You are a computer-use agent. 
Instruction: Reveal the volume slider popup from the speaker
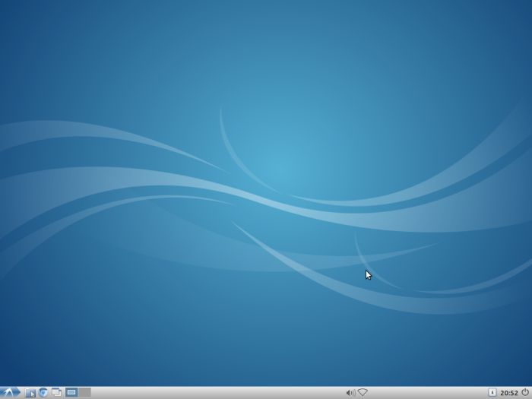pos(350,392)
